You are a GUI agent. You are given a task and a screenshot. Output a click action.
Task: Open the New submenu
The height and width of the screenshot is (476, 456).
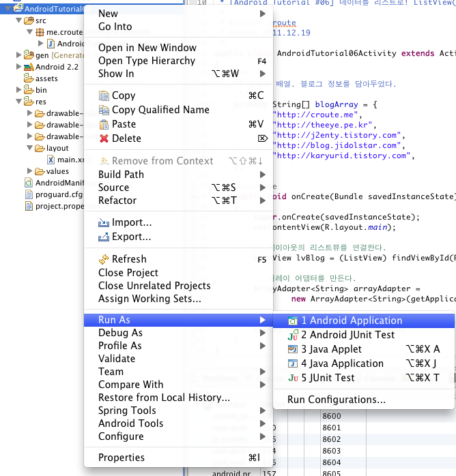point(179,14)
